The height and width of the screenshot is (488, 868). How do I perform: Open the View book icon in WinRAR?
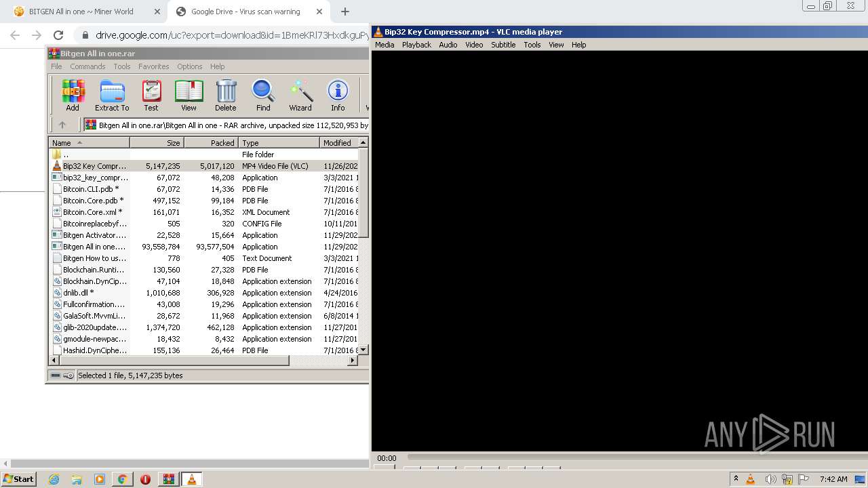(x=189, y=95)
